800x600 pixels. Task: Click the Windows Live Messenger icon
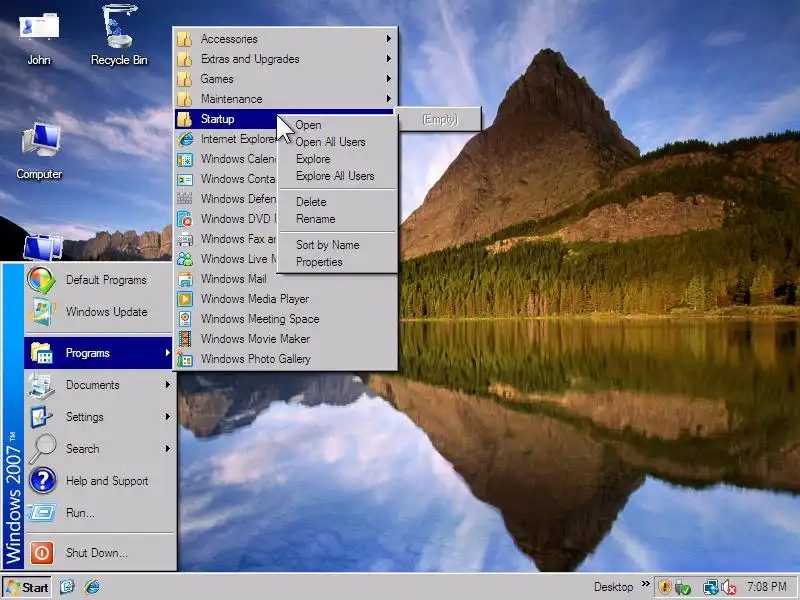185,259
